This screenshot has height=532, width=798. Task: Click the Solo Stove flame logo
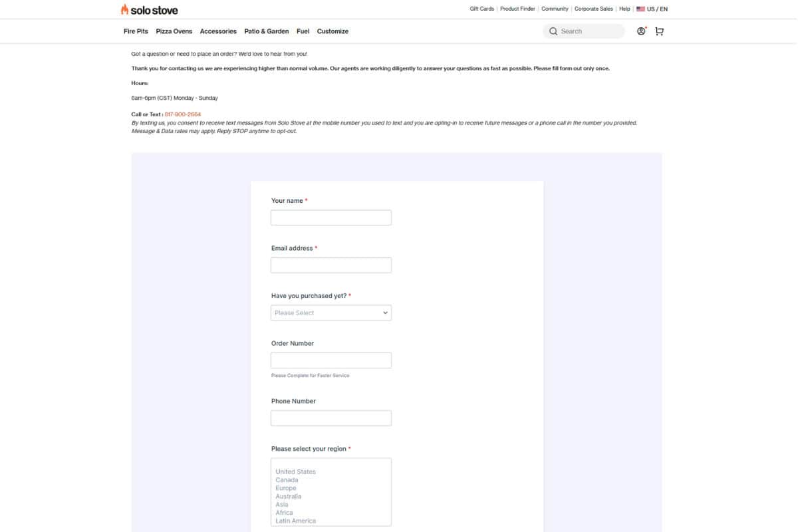coord(124,9)
